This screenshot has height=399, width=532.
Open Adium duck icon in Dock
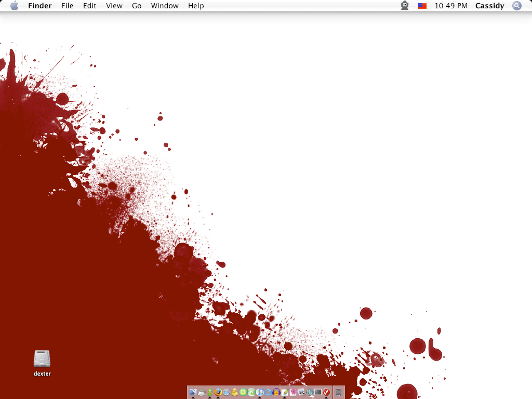pos(234,392)
